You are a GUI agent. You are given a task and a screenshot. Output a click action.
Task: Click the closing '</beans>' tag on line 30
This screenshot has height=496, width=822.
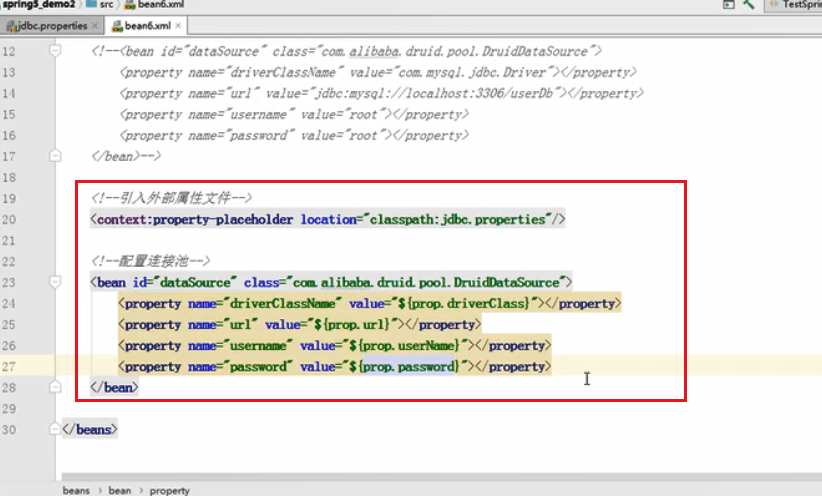tap(90, 429)
